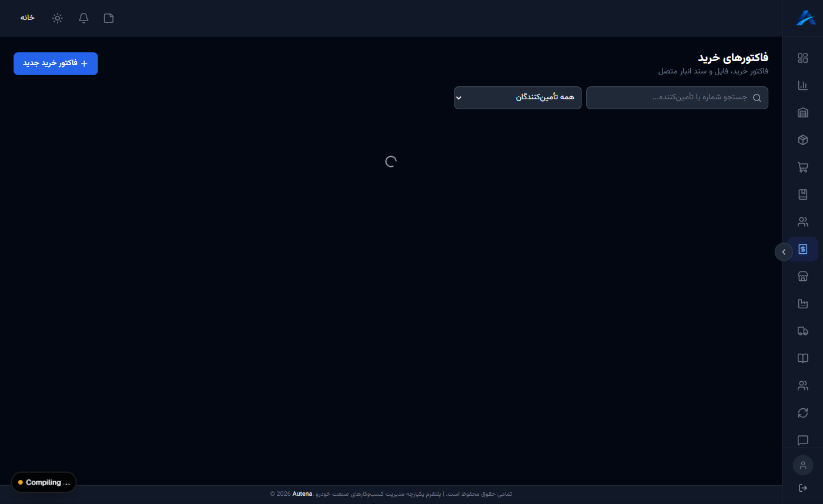
Task: Open the factory icon in sidebar
Action: (802, 304)
